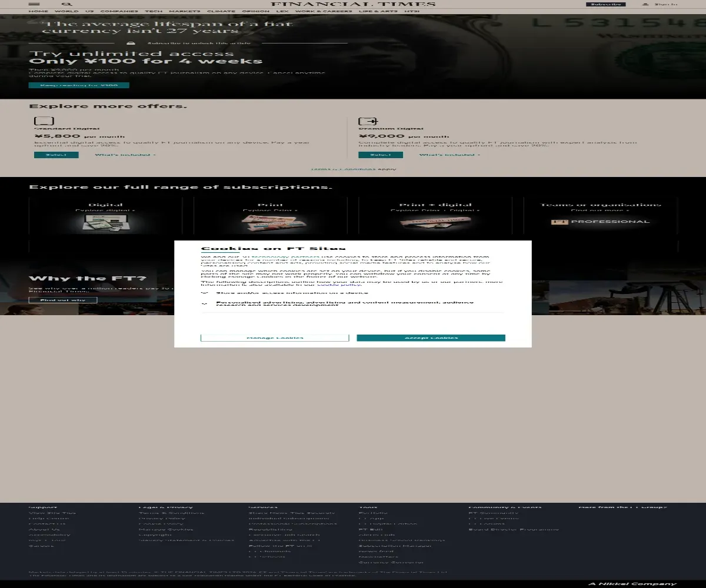Click Manage Cookies in cookie dialog
The image size is (706, 588).
[x=275, y=338]
